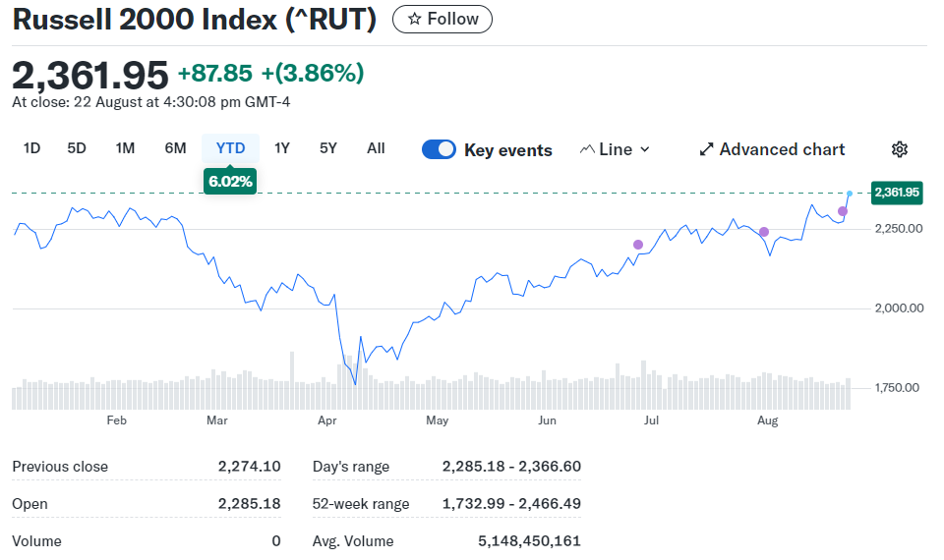Click the 52-week range label
This screenshot has height=560, width=944.
[361, 503]
